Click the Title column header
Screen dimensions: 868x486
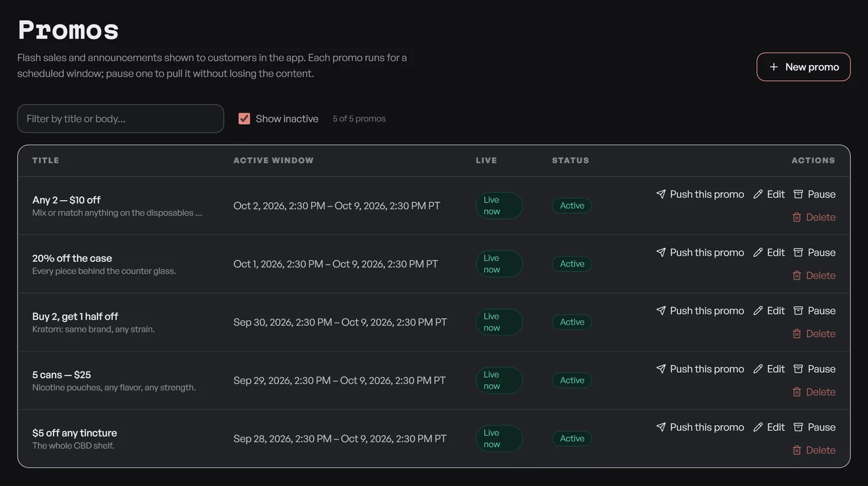pyautogui.click(x=46, y=160)
